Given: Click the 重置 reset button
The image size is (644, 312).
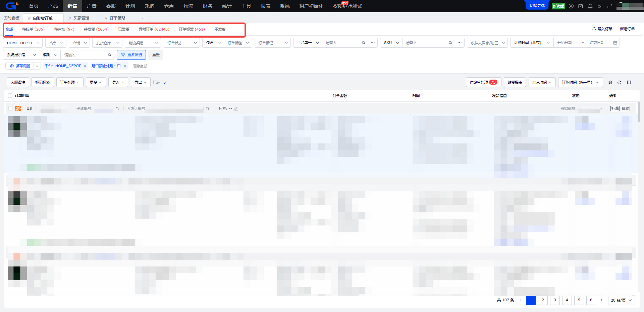Looking at the screenshot, I should click(x=156, y=55).
